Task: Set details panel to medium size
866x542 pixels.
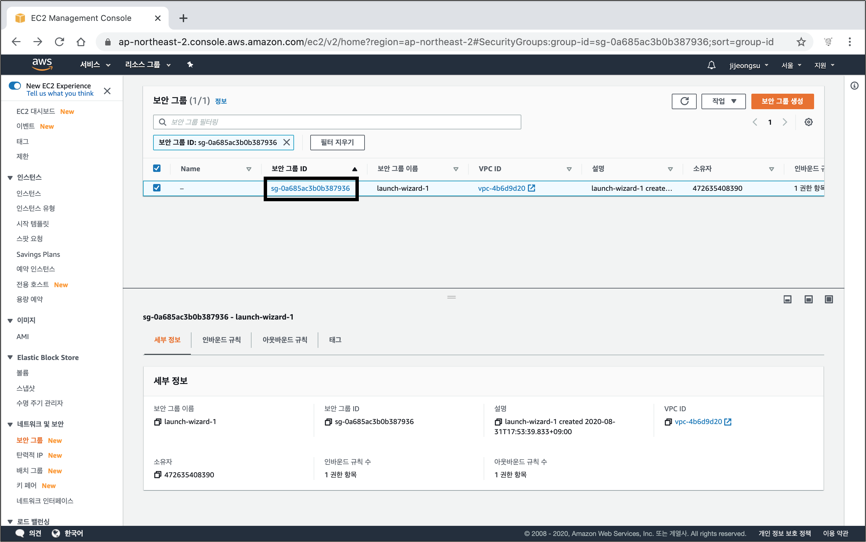Action: pos(809,299)
